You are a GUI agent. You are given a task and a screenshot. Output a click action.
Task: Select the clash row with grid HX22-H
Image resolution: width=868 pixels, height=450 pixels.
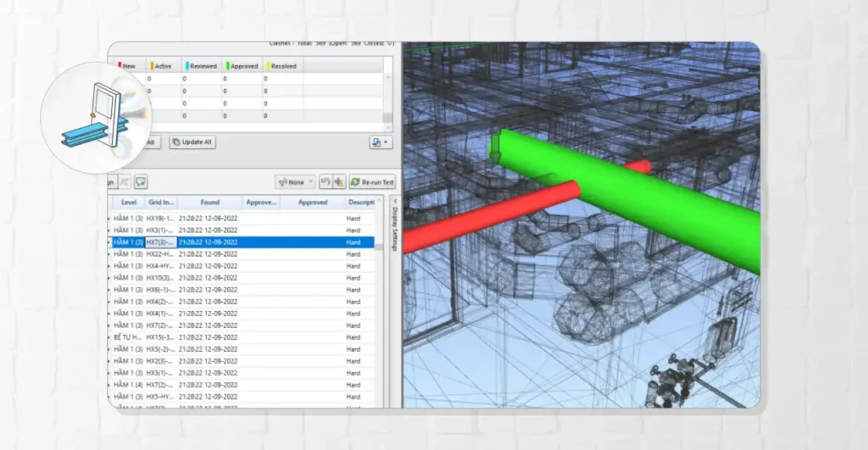point(242,254)
